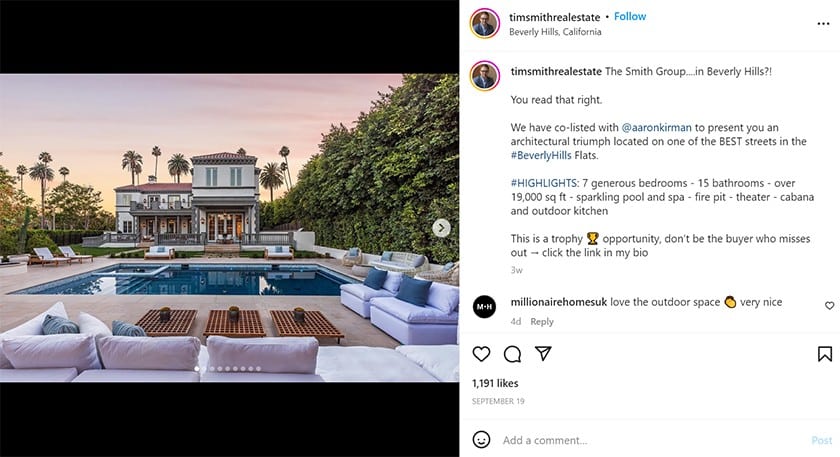Open the timsmithrealestate header profile picture

coord(485,24)
